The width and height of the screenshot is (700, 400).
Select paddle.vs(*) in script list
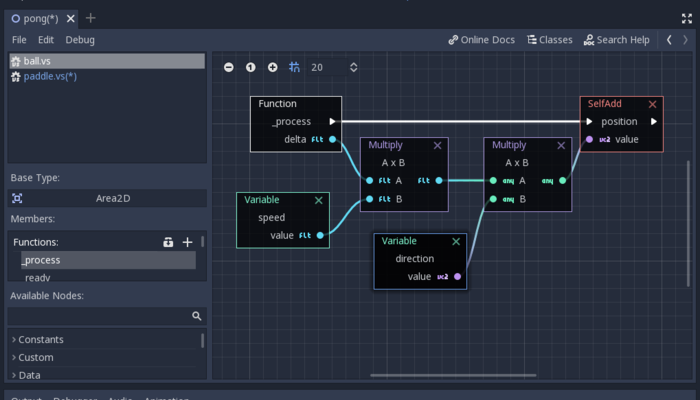point(49,76)
